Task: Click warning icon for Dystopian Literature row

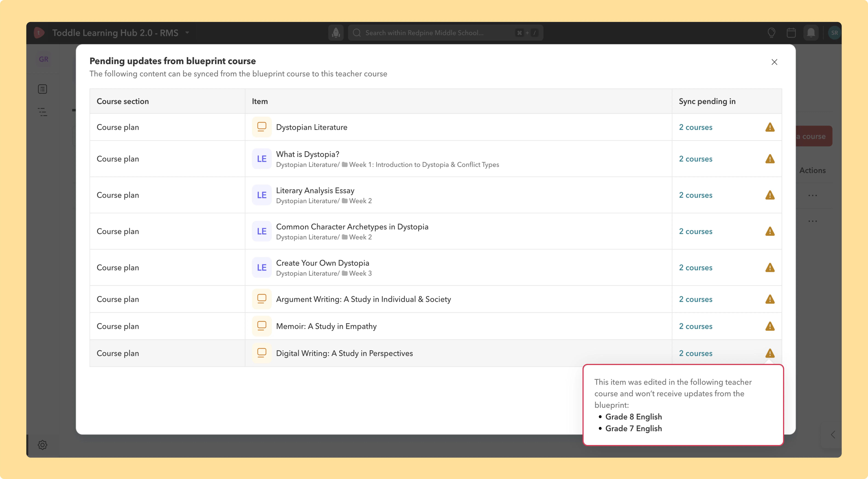Action: tap(770, 127)
